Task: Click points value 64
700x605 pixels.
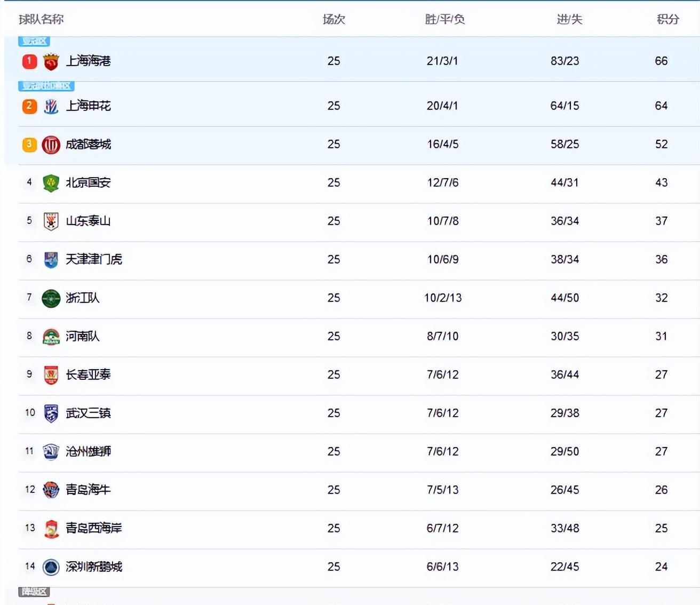Action: 662,106
